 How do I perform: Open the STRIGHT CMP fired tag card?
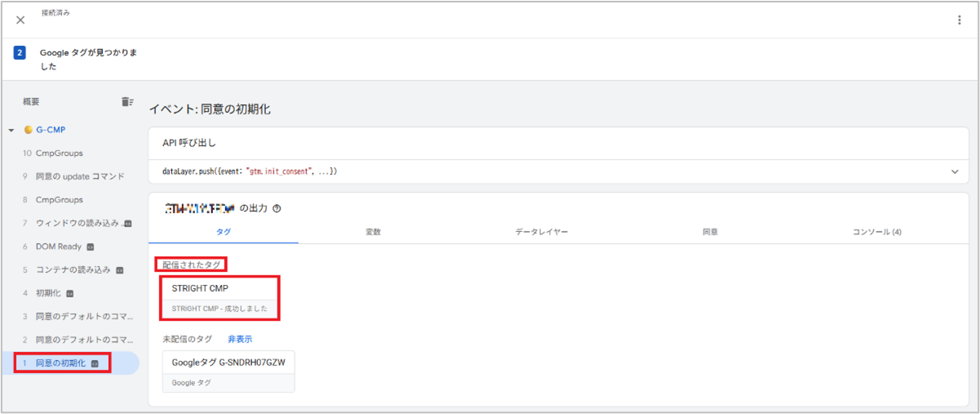(x=220, y=298)
